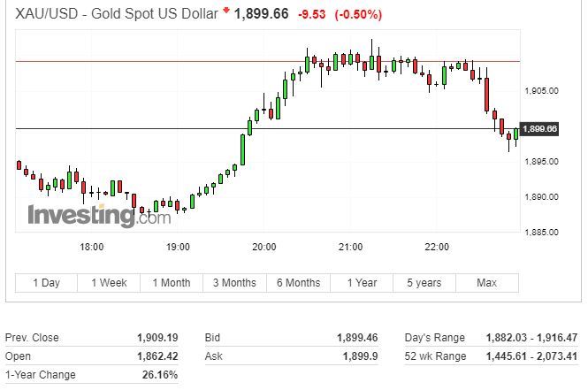Open the 1 Year chart view
This screenshot has height=390, width=588.
(362, 283)
